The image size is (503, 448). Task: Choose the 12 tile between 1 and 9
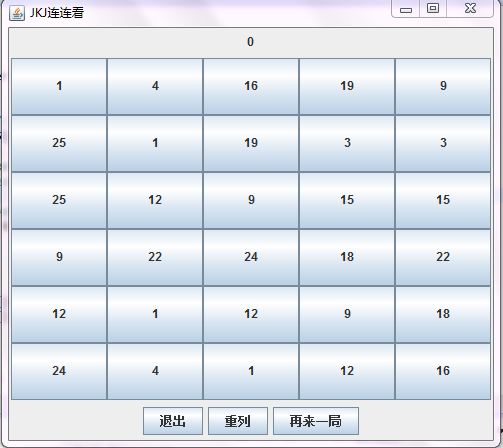coord(251,315)
